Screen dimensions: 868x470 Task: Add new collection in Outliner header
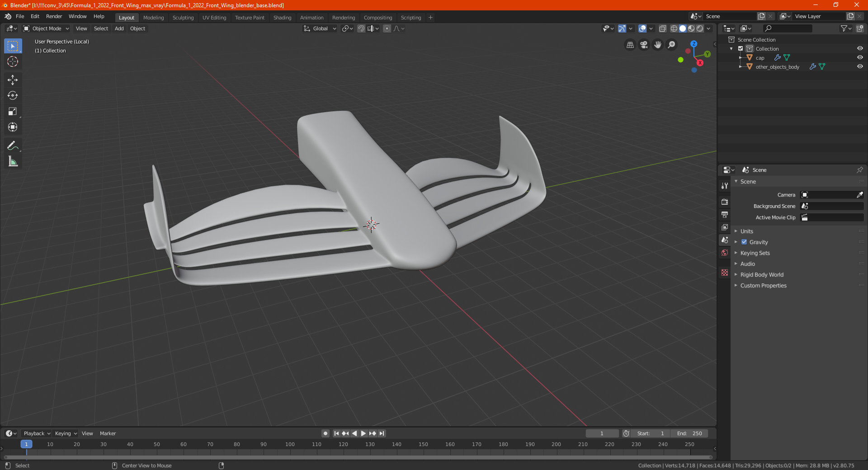coord(859,28)
